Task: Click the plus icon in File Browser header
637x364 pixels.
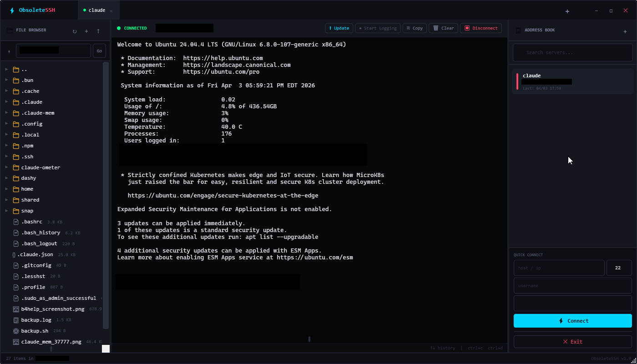Action: pyautogui.click(x=86, y=31)
